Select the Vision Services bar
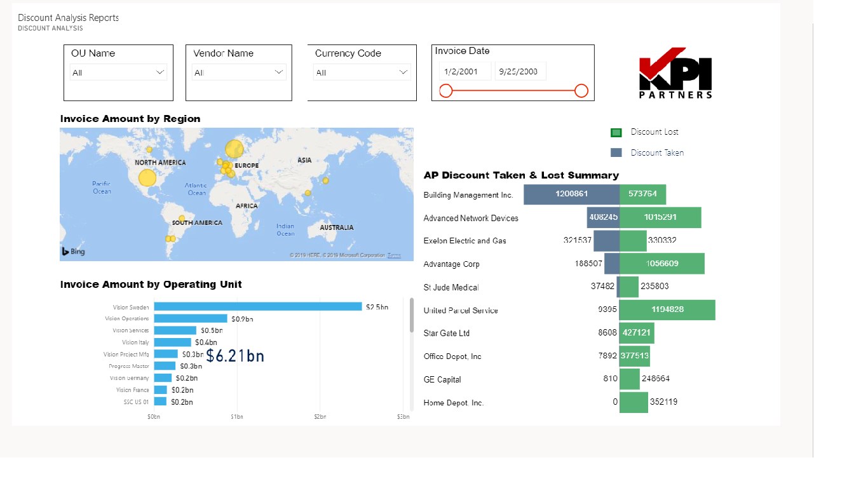The width and height of the screenshot is (868, 488). tap(175, 330)
